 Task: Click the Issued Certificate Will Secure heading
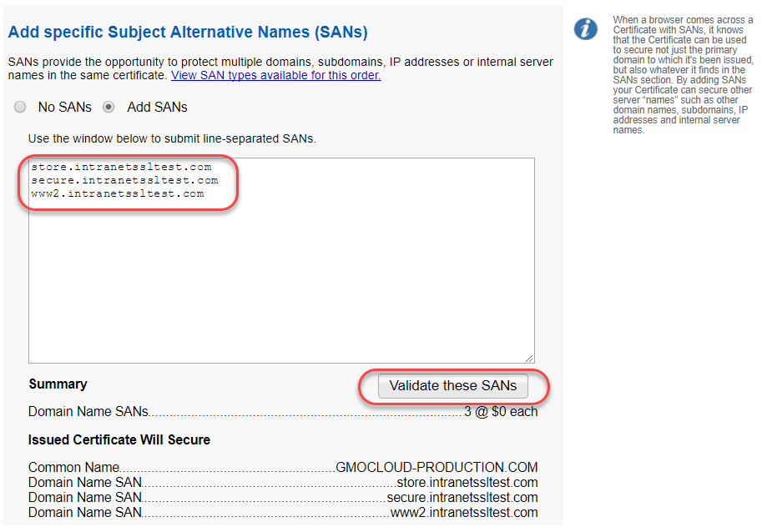pos(119,439)
